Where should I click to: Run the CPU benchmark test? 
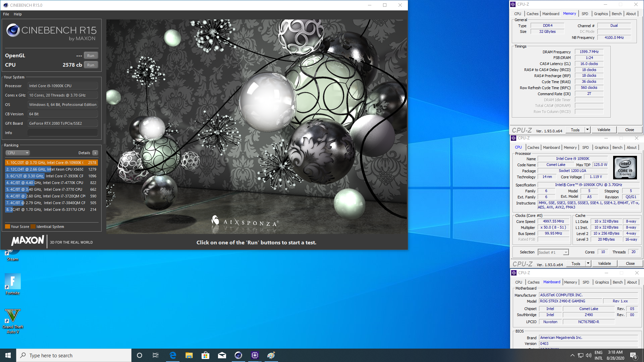91,65
